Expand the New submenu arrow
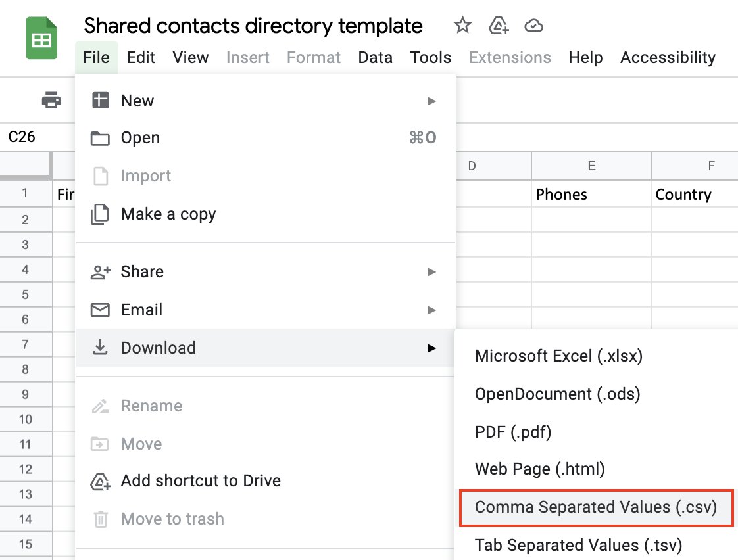Screen dimensions: 738x560 click(x=431, y=101)
